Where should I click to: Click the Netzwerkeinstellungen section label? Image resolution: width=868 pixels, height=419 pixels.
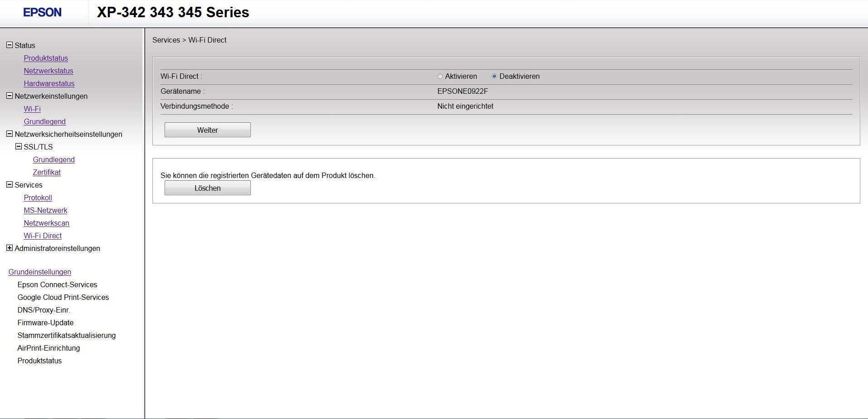[51, 96]
